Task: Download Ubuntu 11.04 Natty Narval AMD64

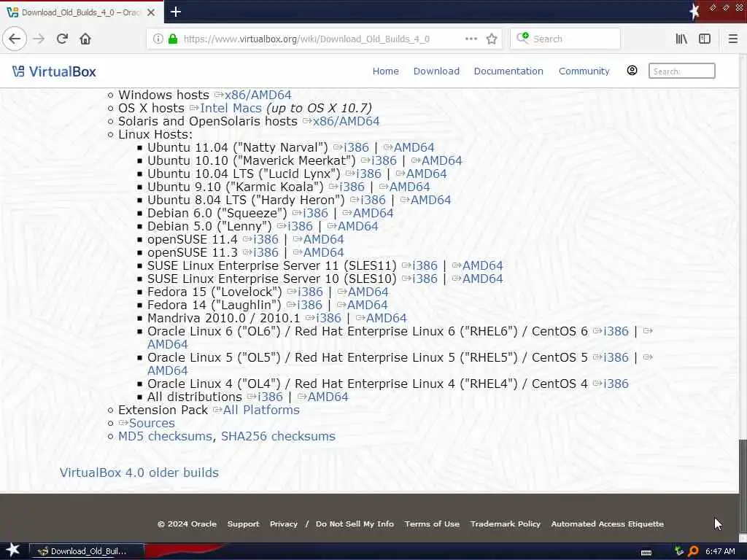Action: (x=414, y=147)
